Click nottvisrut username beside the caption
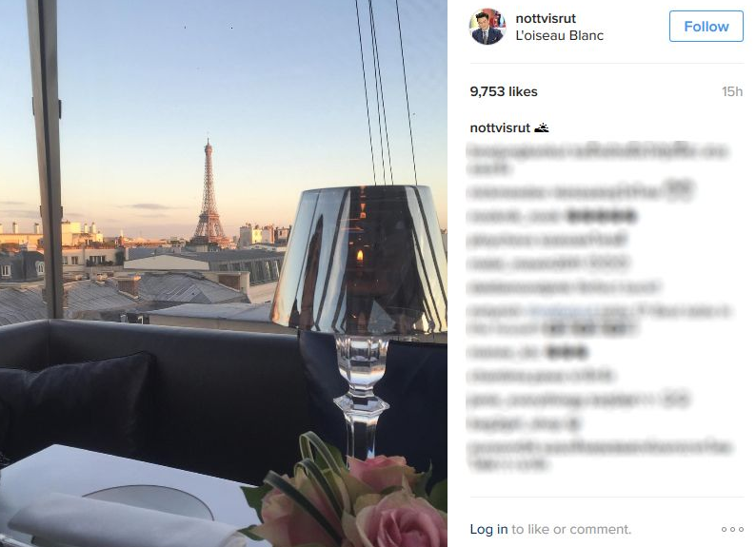 coord(500,127)
